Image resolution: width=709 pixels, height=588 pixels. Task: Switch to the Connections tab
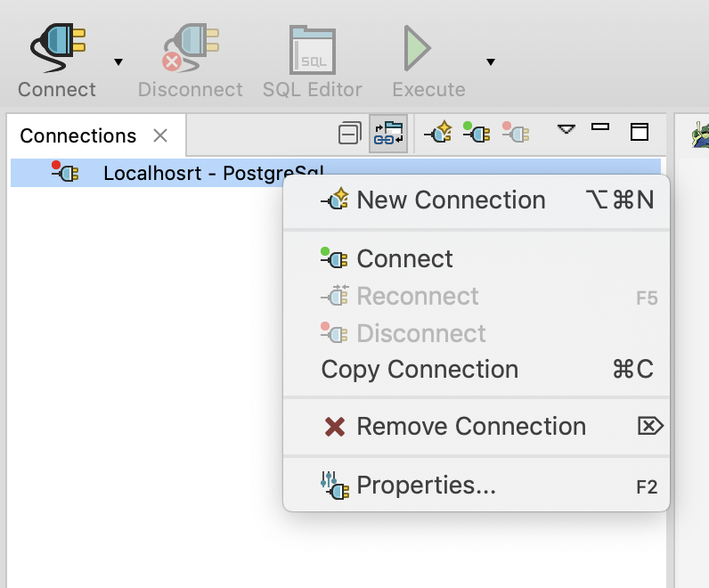[78, 135]
